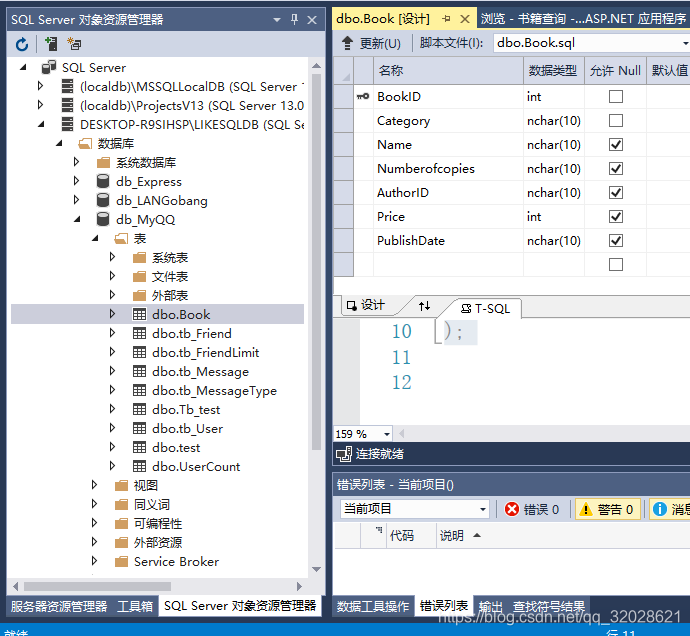Click the yellow 警告 0 warnings filter button
The width and height of the screenshot is (690, 636).
click(608, 509)
